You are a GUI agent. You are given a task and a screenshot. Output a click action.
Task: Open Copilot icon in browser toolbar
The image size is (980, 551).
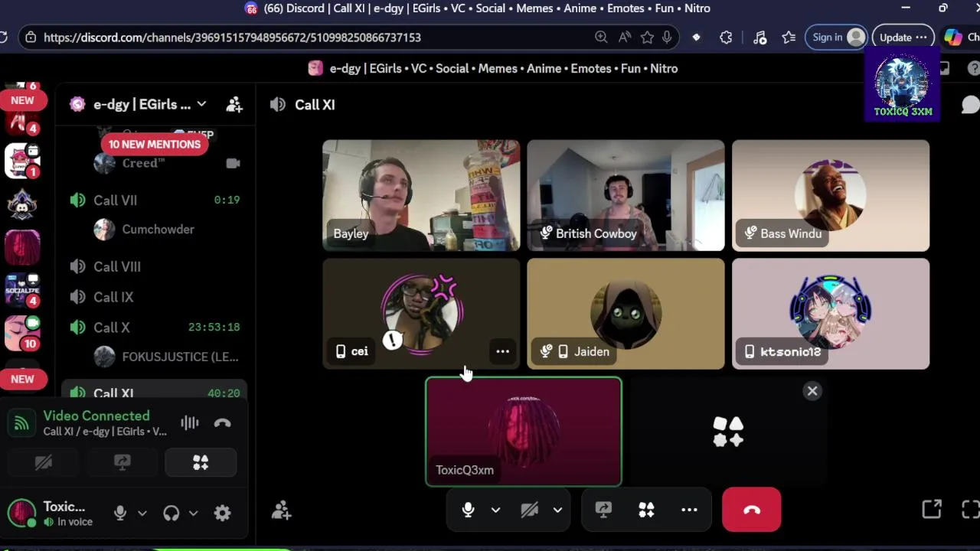coord(952,37)
